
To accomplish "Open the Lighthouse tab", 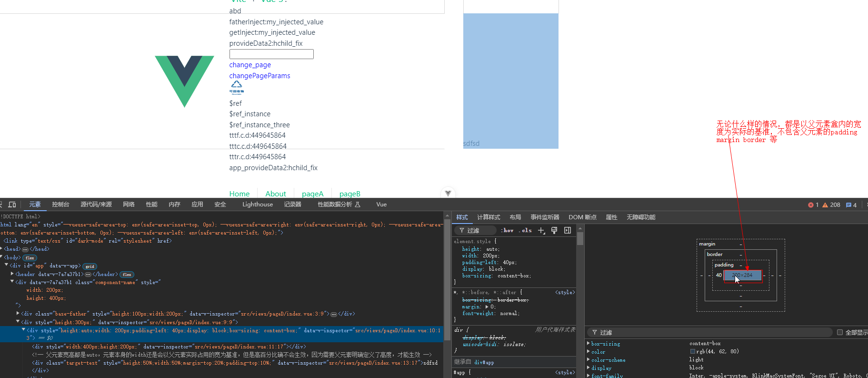I will [x=258, y=204].
